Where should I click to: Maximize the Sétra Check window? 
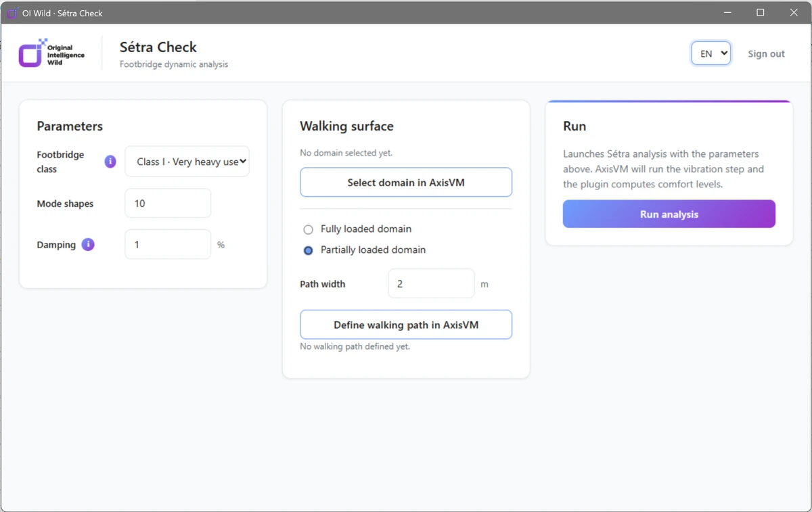click(x=761, y=13)
